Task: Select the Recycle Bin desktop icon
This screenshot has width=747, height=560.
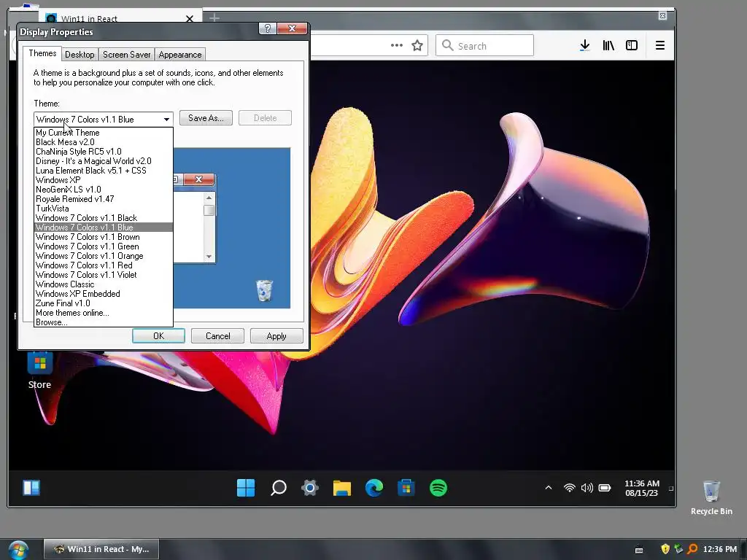Action: pos(711,497)
